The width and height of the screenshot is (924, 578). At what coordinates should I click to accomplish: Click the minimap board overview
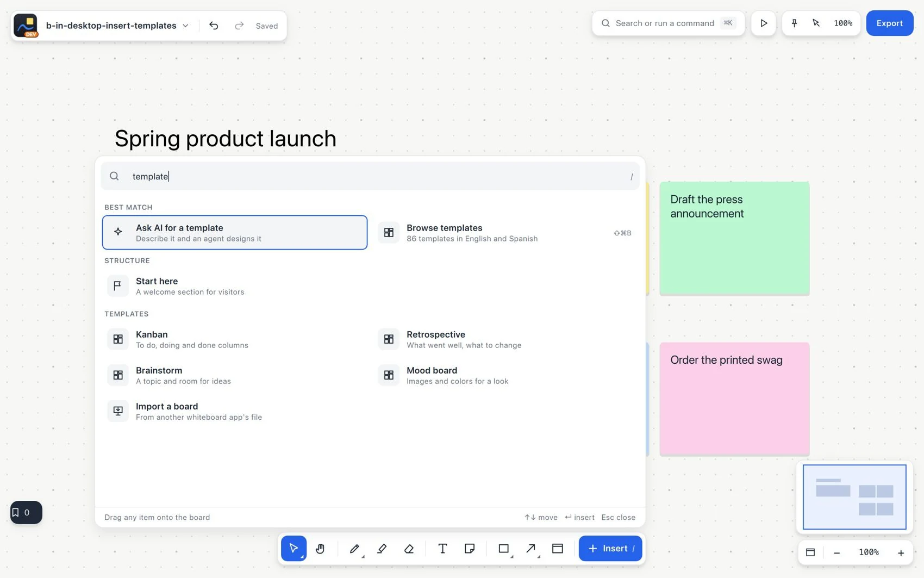click(854, 497)
